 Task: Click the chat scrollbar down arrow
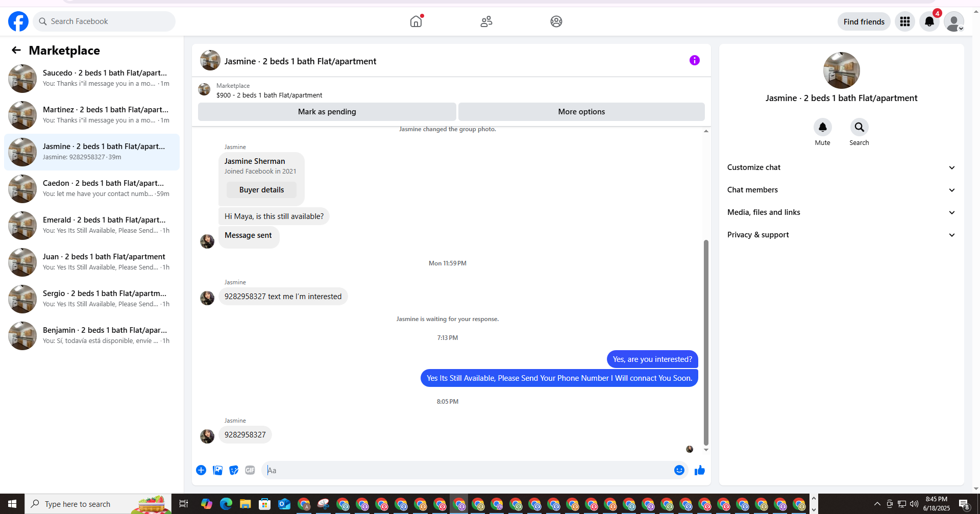tap(706, 450)
